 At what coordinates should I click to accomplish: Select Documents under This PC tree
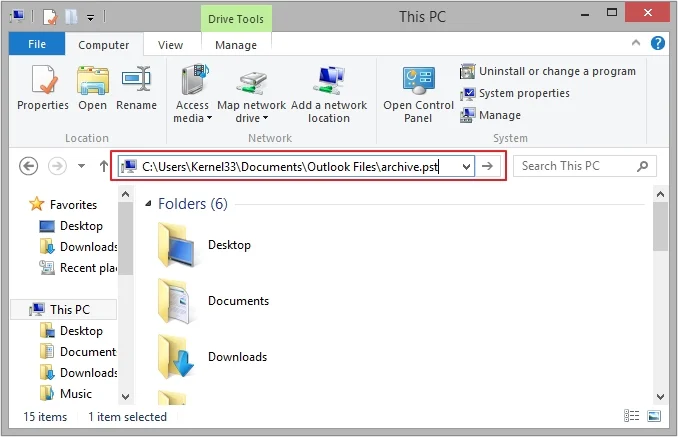[x=78, y=352]
